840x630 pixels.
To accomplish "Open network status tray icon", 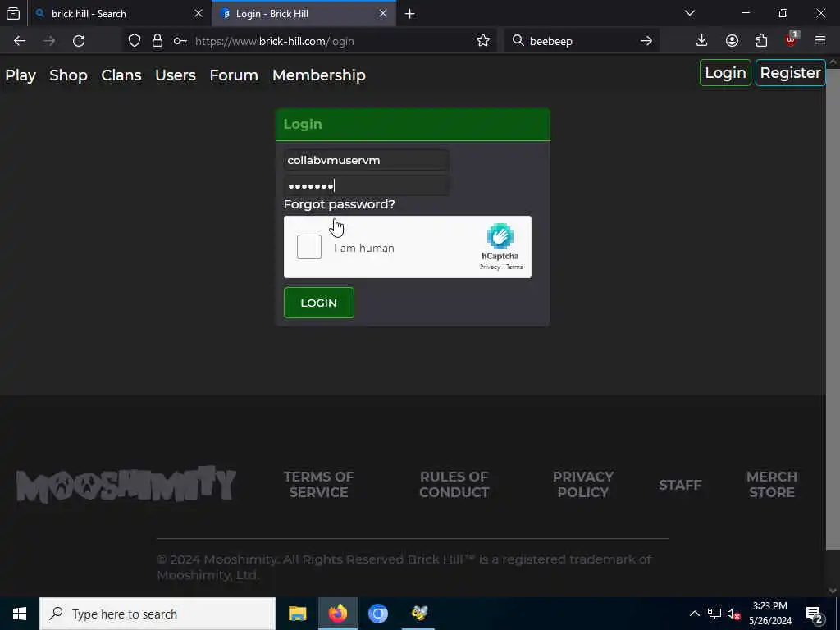I will point(714,614).
